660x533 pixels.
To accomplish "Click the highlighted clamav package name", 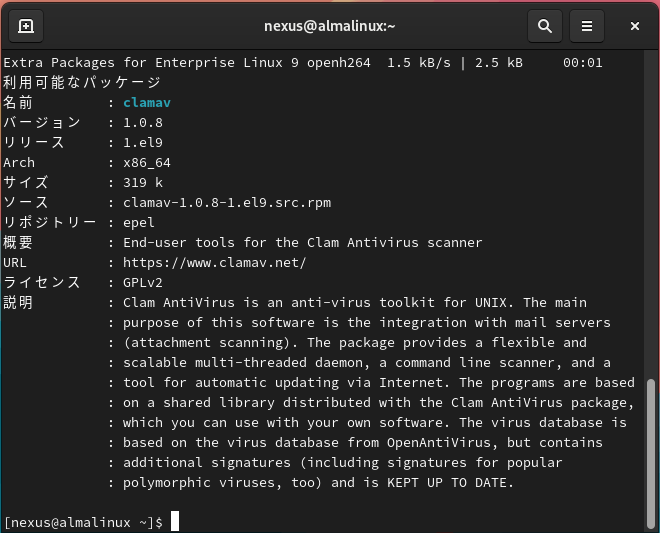I will [x=147, y=102].
